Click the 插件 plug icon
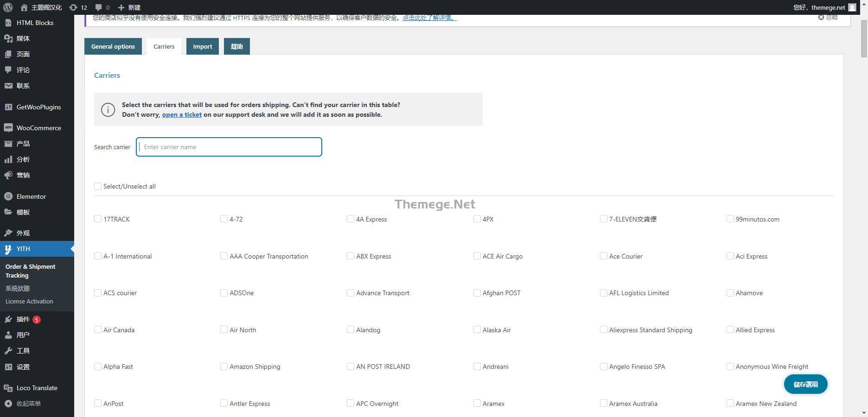 click(x=8, y=319)
